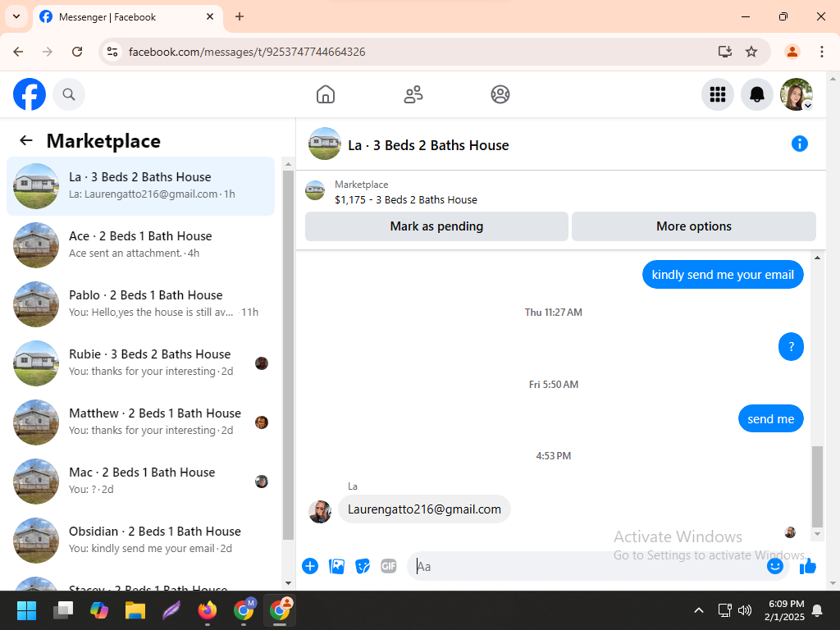Open Rubie 3 Beds 2 Baths House conversation
Screen dimensions: 840x630
coord(140,363)
